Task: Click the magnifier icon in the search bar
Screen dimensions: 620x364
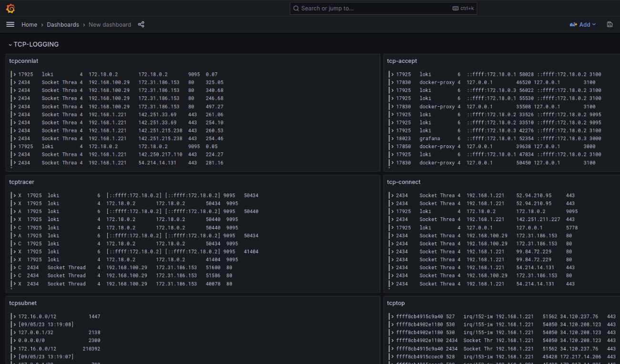Action: pyautogui.click(x=296, y=8)
